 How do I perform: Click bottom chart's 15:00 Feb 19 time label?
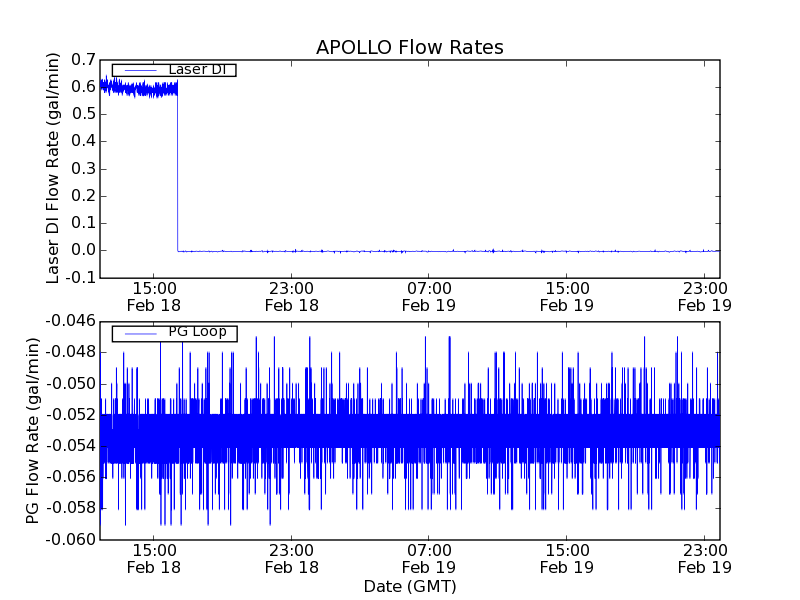[567, 559]
